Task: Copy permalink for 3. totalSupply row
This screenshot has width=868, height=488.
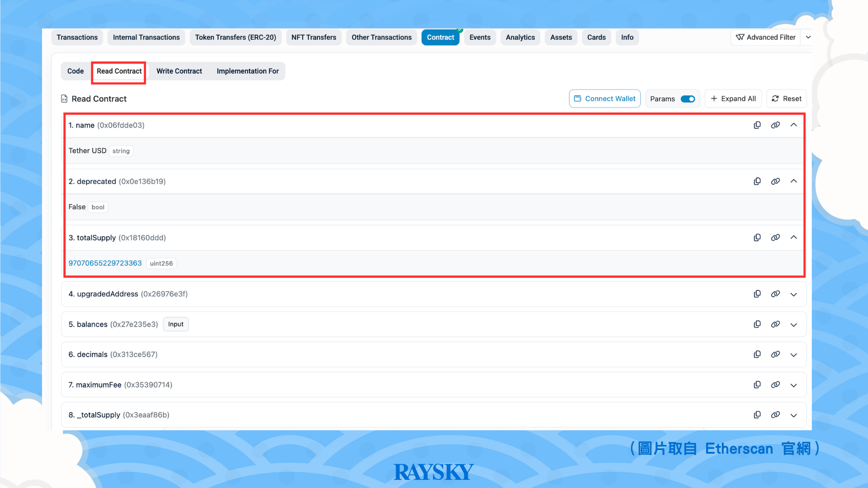Action: (x=775, y=238)
